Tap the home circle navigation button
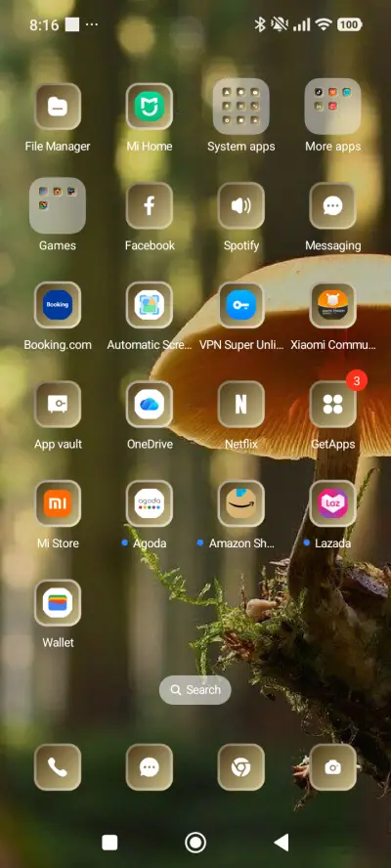The height and width of the screenshot is (868, 391). 195,843
